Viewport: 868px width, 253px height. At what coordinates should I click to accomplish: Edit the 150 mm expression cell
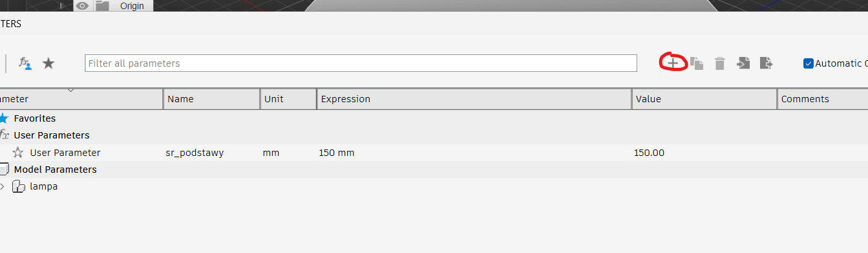pyautogui.click(x=474, y=153)
